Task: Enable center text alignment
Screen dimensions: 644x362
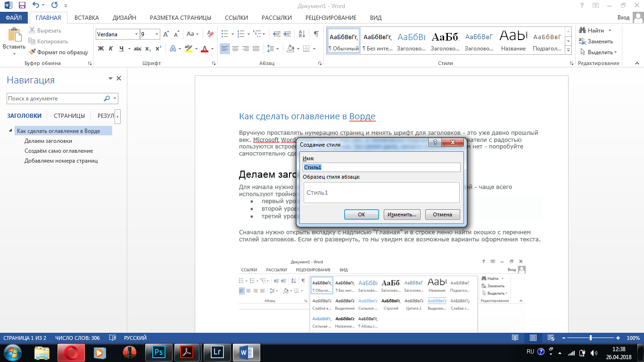Action: point(235,49)
